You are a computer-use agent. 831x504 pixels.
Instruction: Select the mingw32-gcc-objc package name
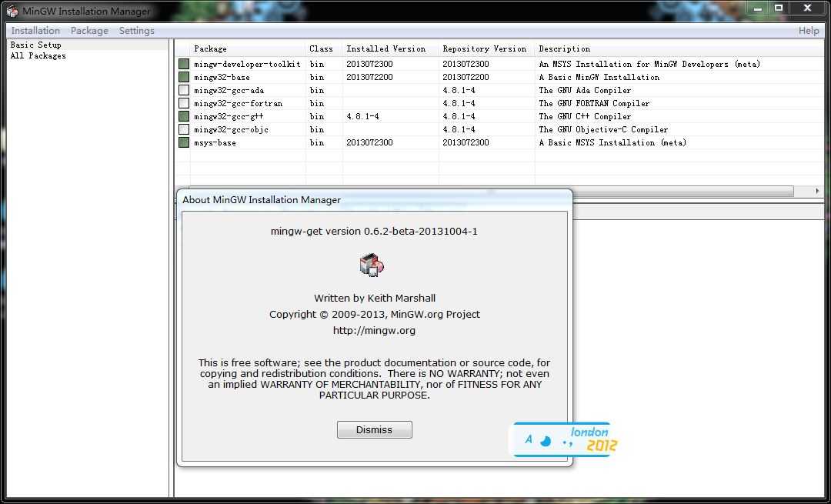pos(231,130)
